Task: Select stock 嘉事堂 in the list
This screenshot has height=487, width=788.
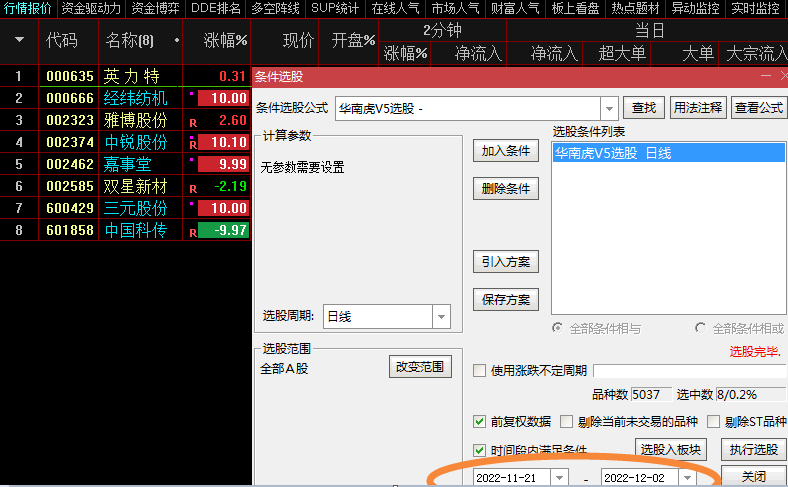Action: (x=127, y=164)
